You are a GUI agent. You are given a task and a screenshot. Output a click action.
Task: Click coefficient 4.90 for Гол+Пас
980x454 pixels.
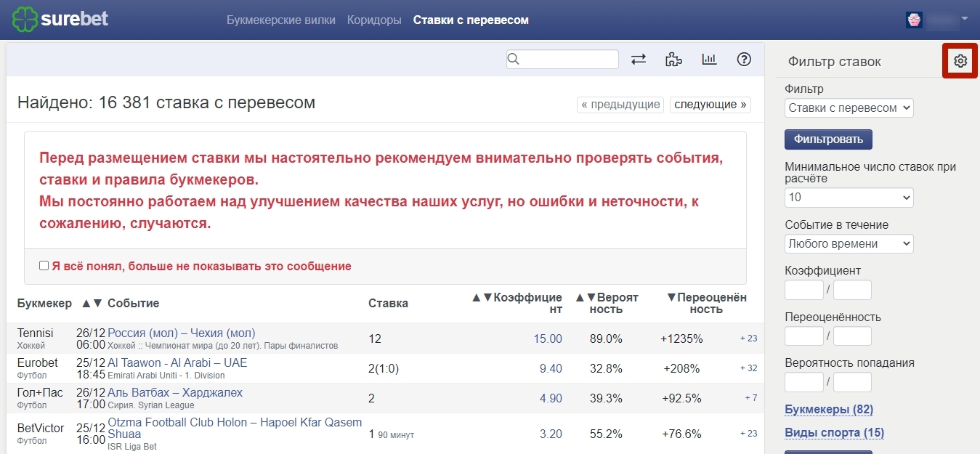click(x=551, y=398)
